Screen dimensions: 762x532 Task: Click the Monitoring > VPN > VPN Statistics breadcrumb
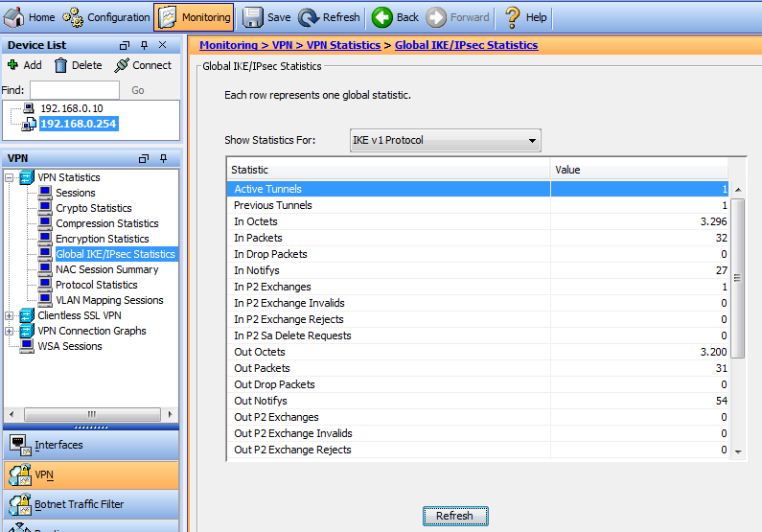pyautogui.click(x=289, y=45)
